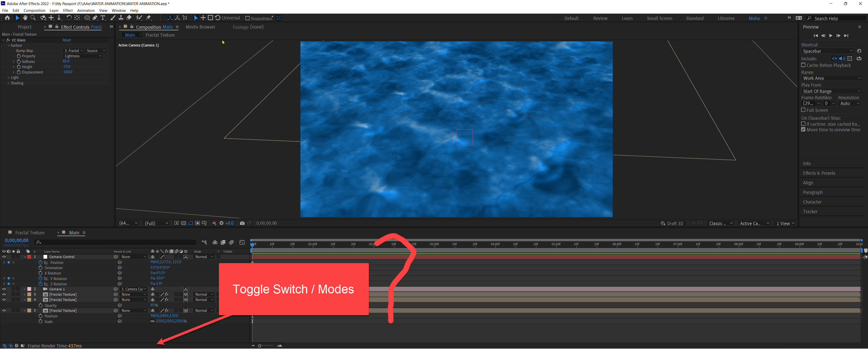Toggle the transparency grid in the viewer
This screenshot has height=349, width=868.
(x=183, y=223)
